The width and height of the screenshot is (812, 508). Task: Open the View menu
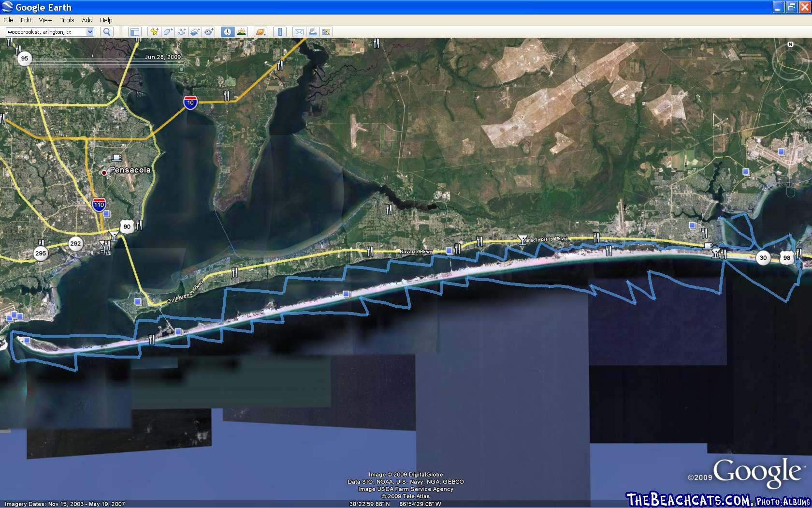45,20
